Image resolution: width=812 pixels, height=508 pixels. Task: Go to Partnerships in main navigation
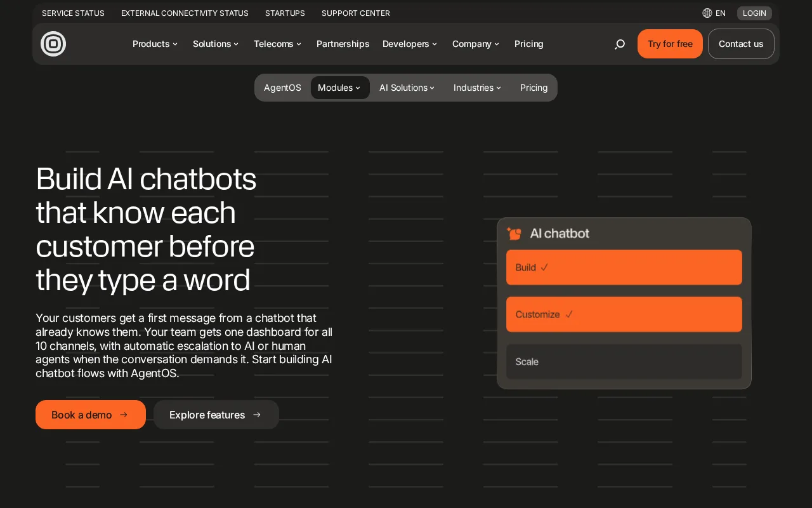343,44
